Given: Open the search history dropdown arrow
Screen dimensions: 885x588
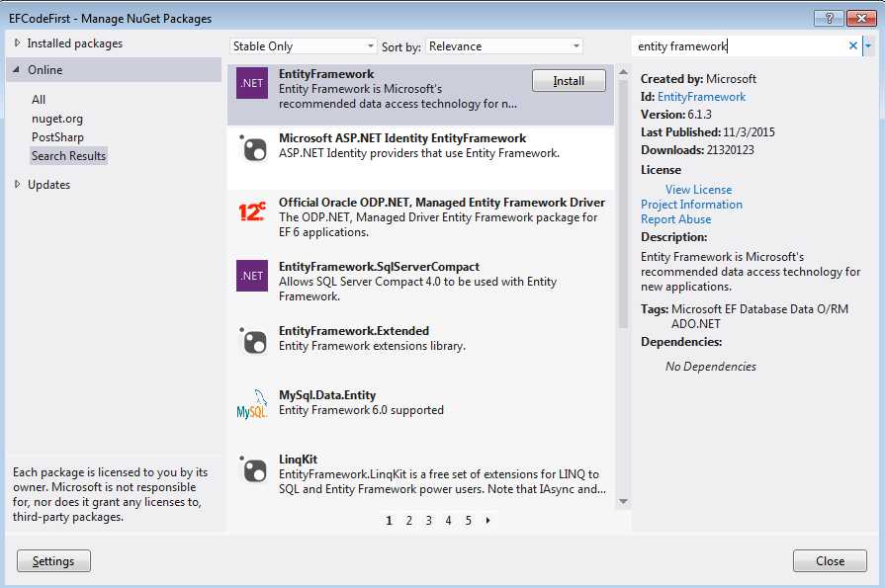Looking at the screenshot, I should click(x=868, y=46).
